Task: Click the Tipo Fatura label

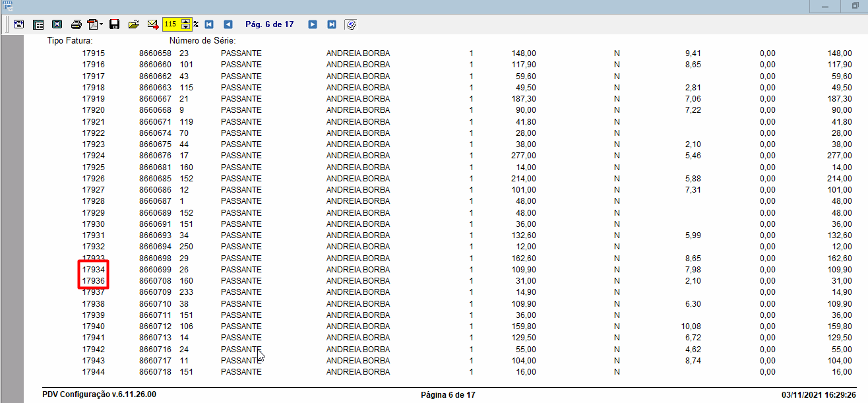Action: (69, 41)
